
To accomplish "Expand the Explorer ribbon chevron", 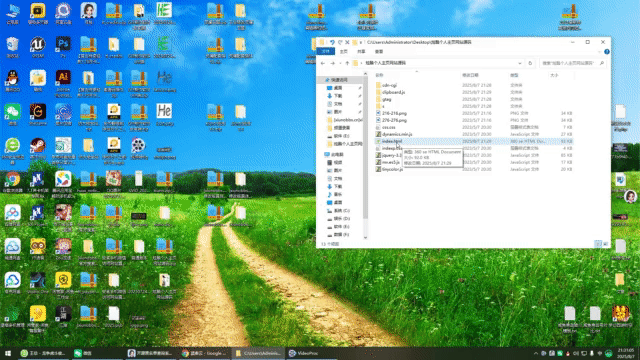I will point(599,52).
